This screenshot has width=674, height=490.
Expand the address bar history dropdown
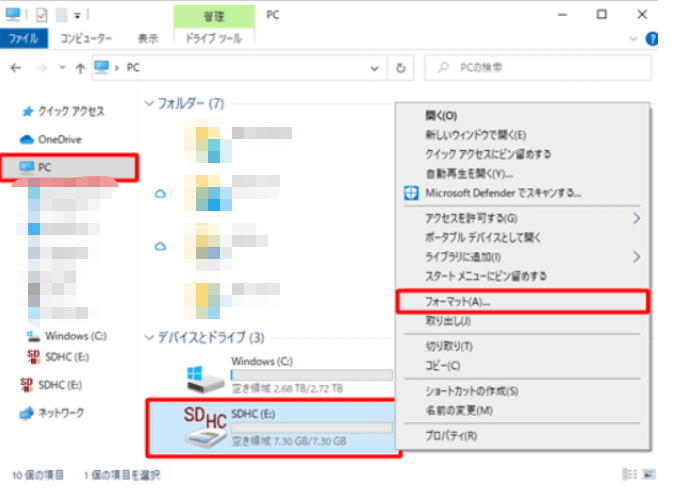pyautogui.click(x=374, y=68)
